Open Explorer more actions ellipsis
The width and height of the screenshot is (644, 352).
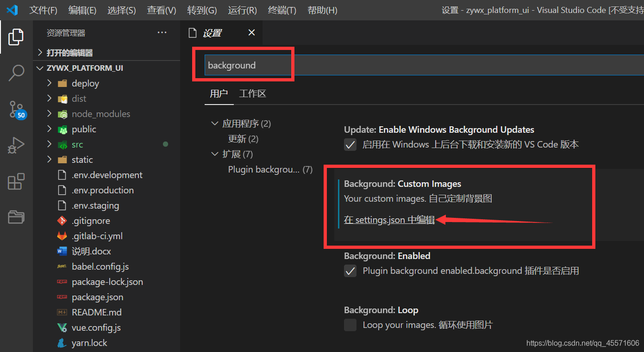point(162,33)
